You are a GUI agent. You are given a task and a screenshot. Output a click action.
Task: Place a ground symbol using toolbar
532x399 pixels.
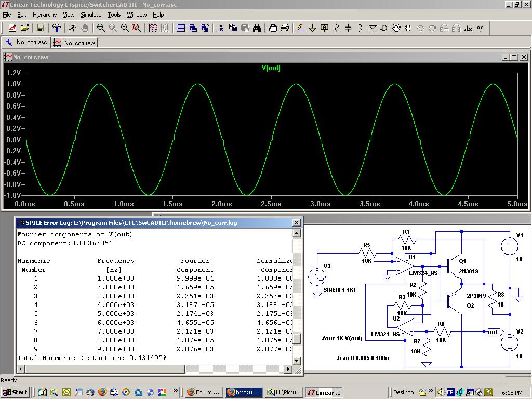click(x=313, y=28)
